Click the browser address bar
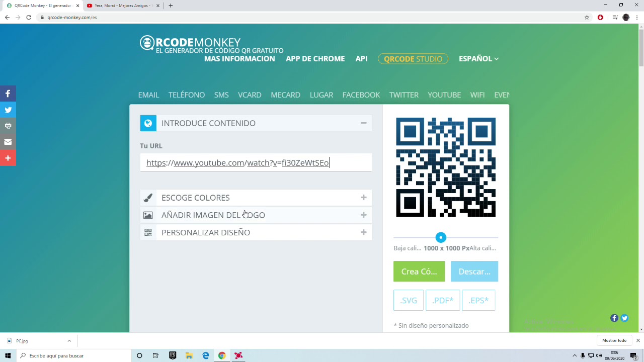 click(312, 17)
